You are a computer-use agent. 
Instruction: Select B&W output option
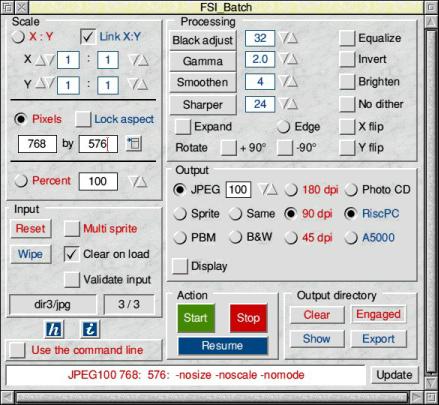(235, 238)
